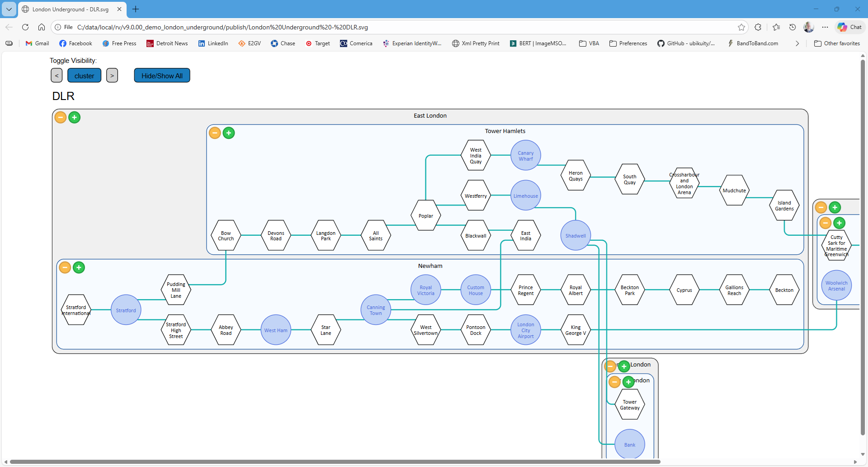868x467 pixels.
Task: Select the Poplar hexagon station node
Action: 425,216
